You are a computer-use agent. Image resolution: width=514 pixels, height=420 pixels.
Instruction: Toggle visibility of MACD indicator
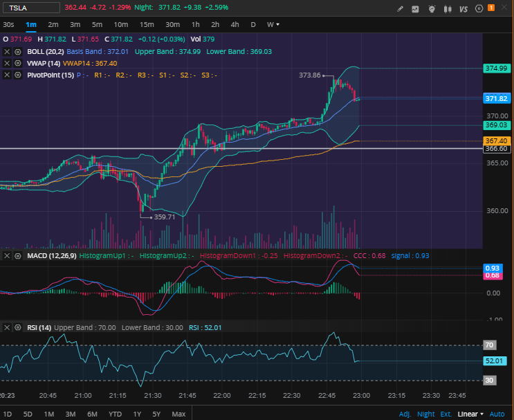pyautogui.click(x=18, y=256)
